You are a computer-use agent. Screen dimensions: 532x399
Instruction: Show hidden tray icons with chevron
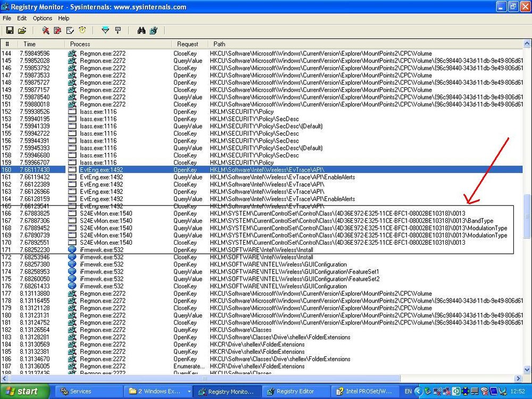click(418, 392)
